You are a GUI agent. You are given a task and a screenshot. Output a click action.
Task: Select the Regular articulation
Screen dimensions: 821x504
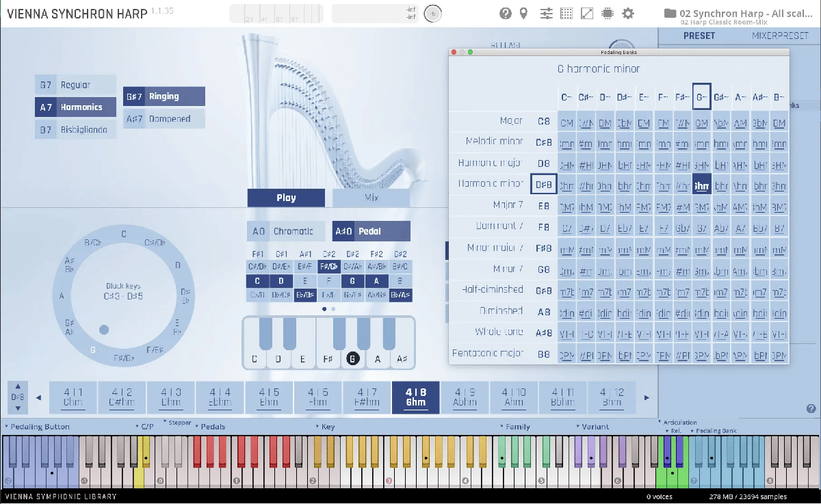75,85
